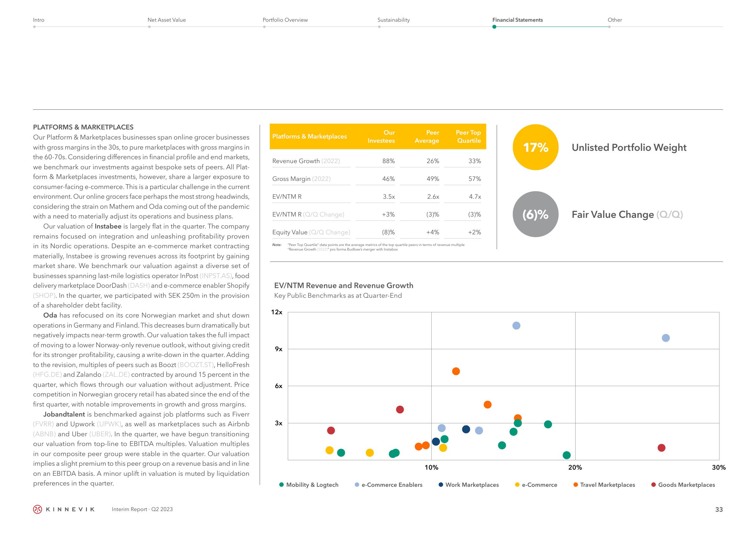Viewport: 756px width, 535px height.
Task: Click the ABNB ticker link
Action: (x=44, y=434)
